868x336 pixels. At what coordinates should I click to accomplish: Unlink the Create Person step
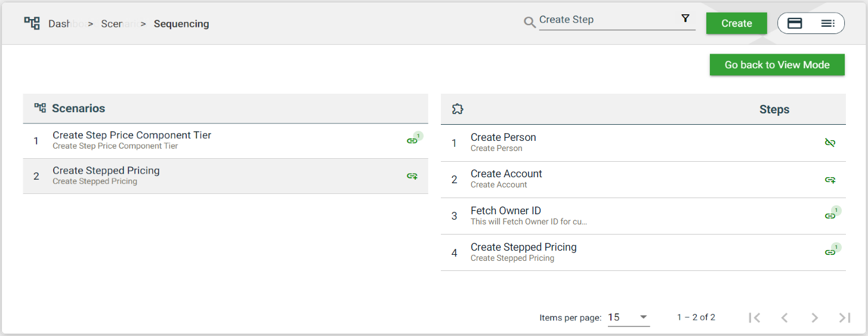(x=830, y=143)
